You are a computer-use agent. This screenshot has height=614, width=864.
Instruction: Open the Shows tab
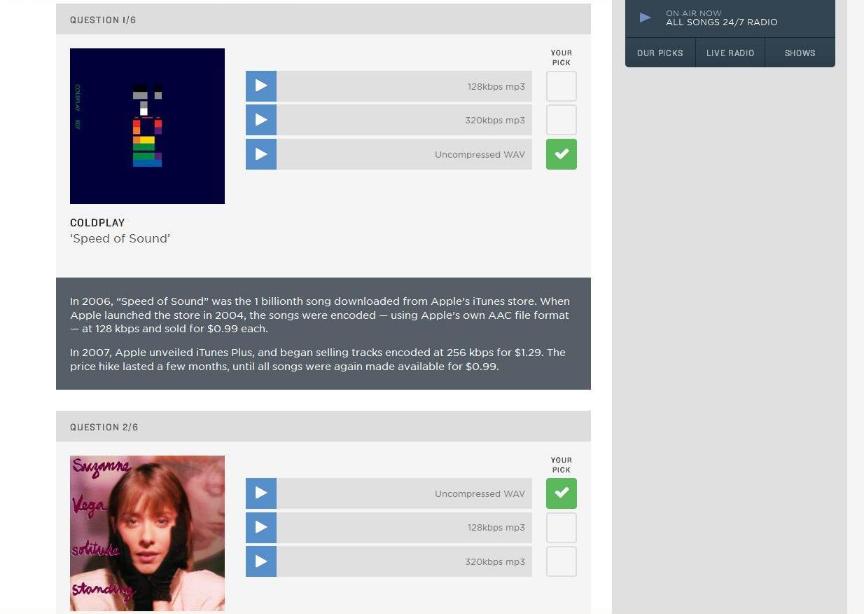pyautogui.click(x=799, y=53)
